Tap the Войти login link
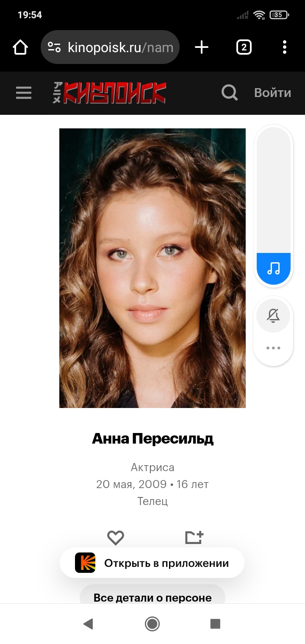This screenshot has height=644, width=305. pos(272,93)
